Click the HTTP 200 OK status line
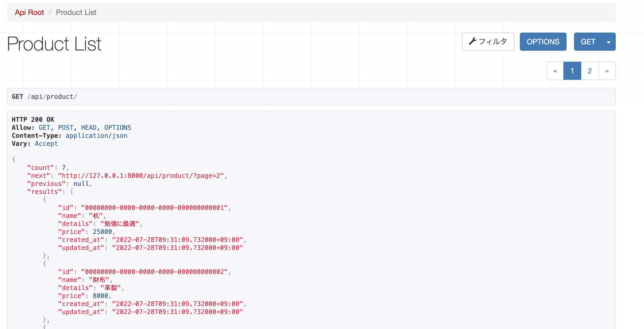 click(x=33, y=120)
